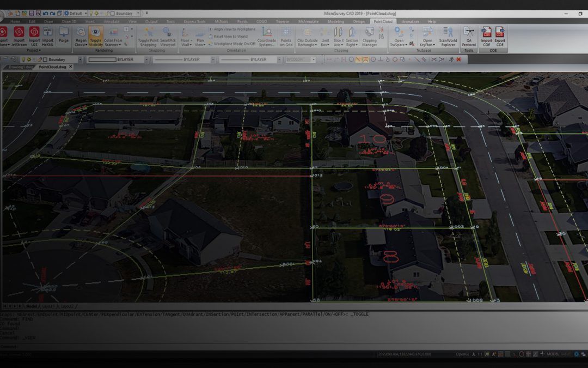
Task: Click Reset View to World
Action: pyautogui.click(x=230, y=37)
